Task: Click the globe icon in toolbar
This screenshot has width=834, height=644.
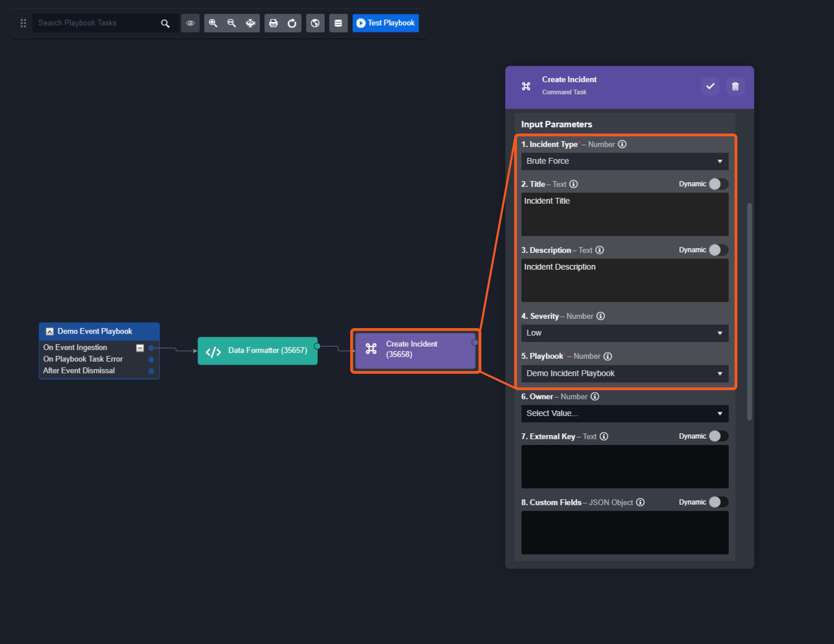Action: [315, 23]
